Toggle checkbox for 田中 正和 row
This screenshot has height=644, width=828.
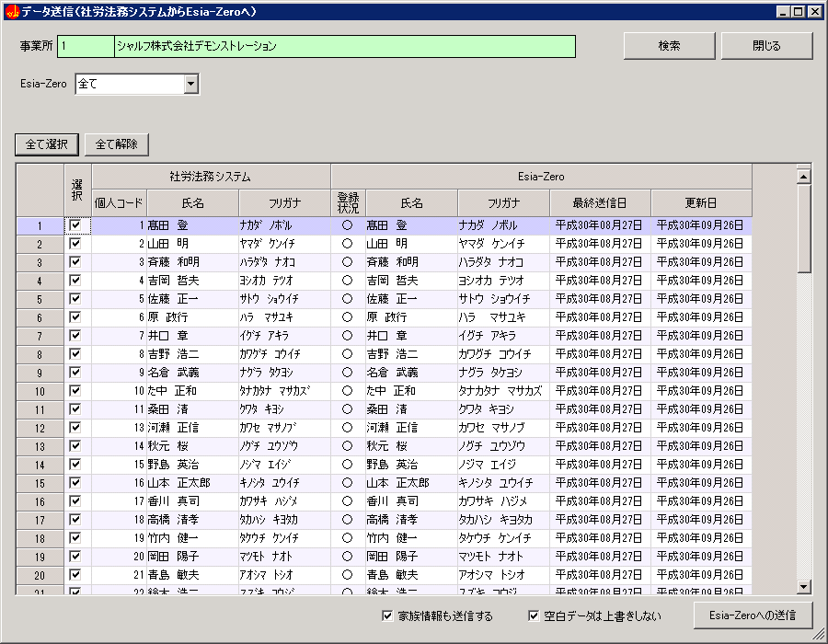(75, 391)
